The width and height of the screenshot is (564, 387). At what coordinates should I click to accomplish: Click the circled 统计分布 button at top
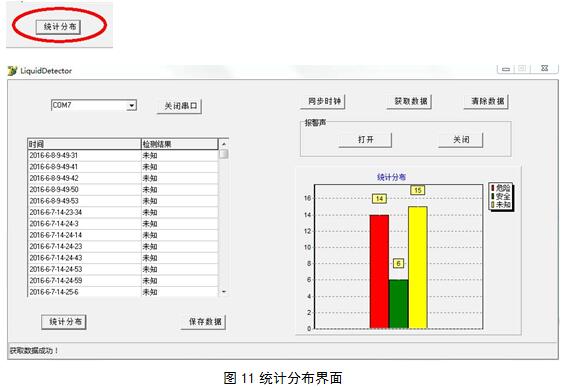(x=58, y=27)
